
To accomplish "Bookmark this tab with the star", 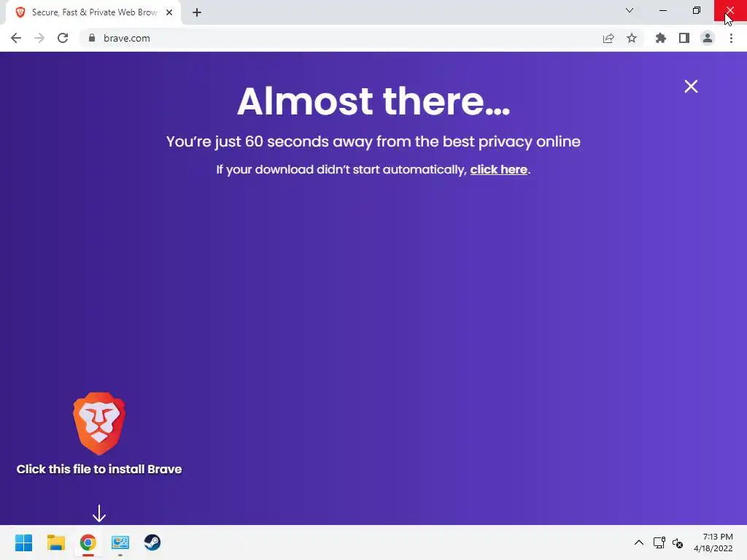I will point(632,38).
